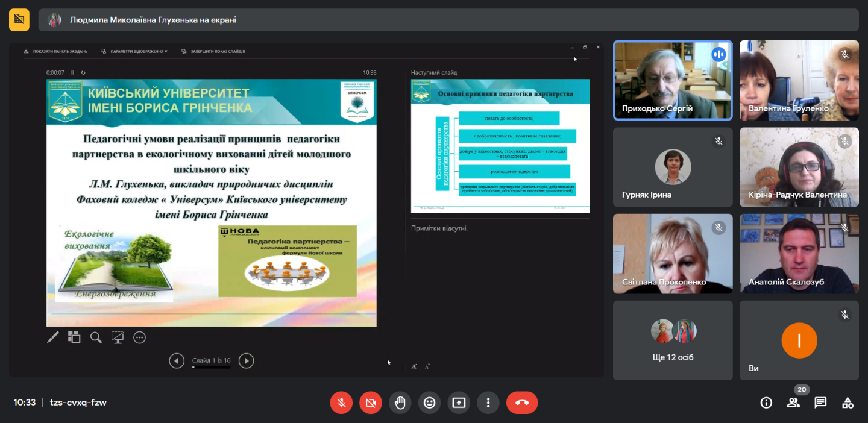The height and width of the screenshot is (423, 868).
Task: Restart the presentation timer
Action: [x=83, y=72]
